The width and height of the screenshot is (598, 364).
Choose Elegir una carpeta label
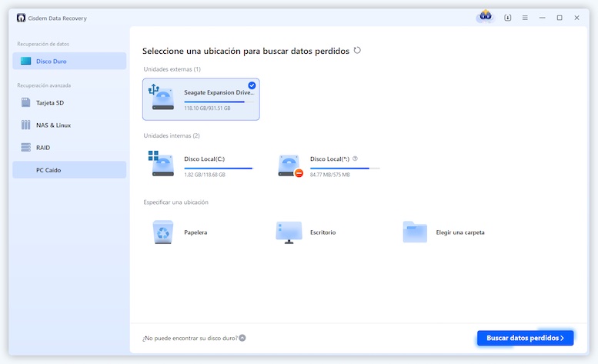point(460,232)
